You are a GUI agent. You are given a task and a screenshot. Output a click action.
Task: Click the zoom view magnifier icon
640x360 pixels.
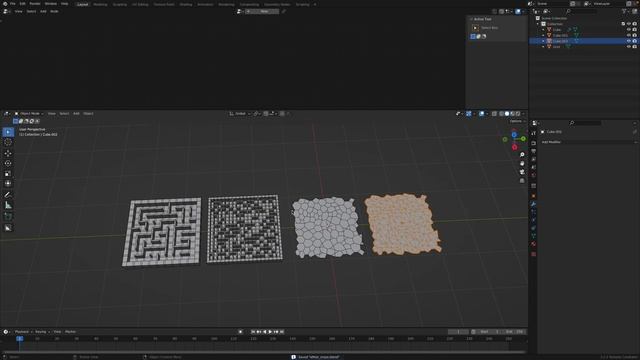point(522,155)
